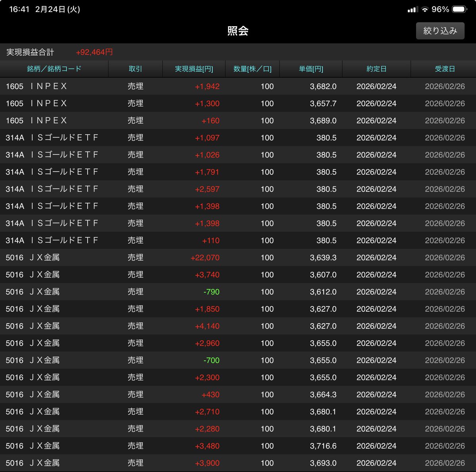Open ISゴールドETF row with +1,097 profit

[x=238, y=138]
